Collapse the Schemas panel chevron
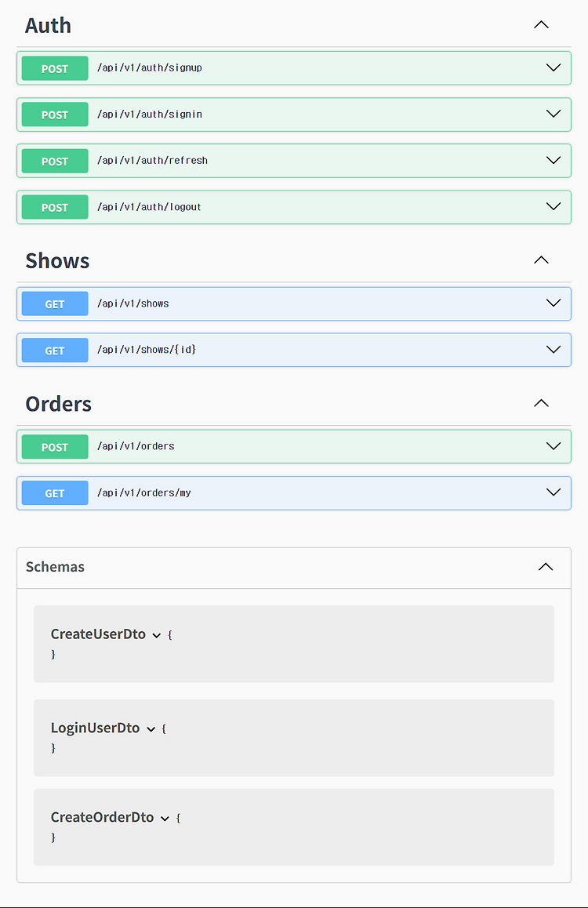 (546, 567)
